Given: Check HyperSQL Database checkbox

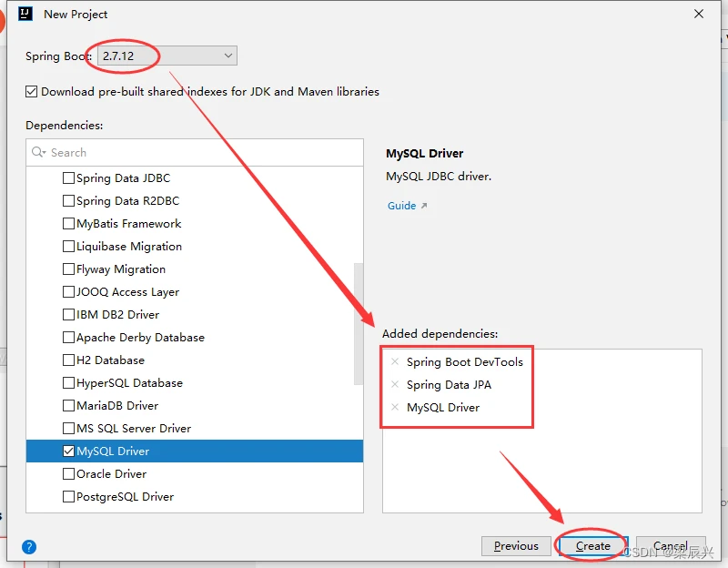Looking at the screenshot, I should [x=68, y=382].
